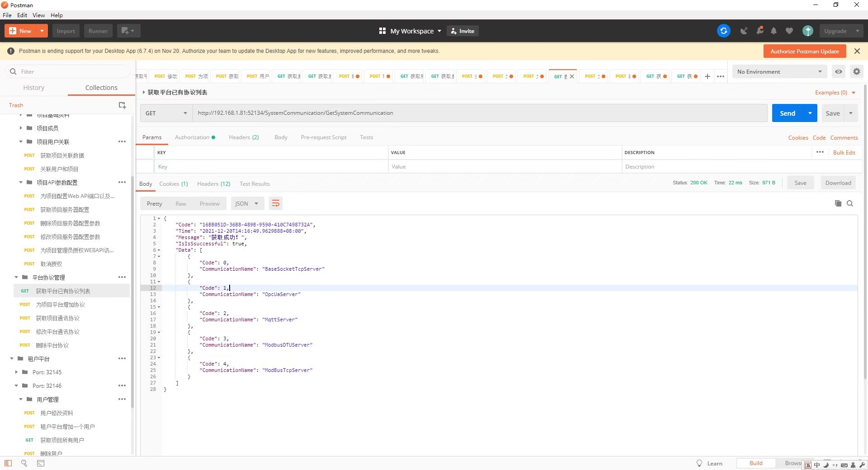Image resolution: width=868 pixels, height=470 pixels.
Task: Open the My Workspace dropdown
Action: 410,31
